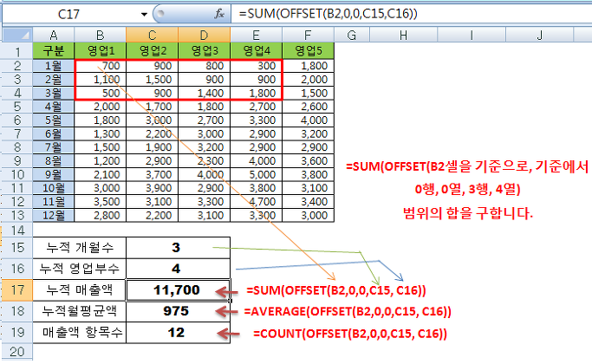Click cell C16 with value 4
The width and height of the screenshot is (592, 364).
[x=179, y=269]
